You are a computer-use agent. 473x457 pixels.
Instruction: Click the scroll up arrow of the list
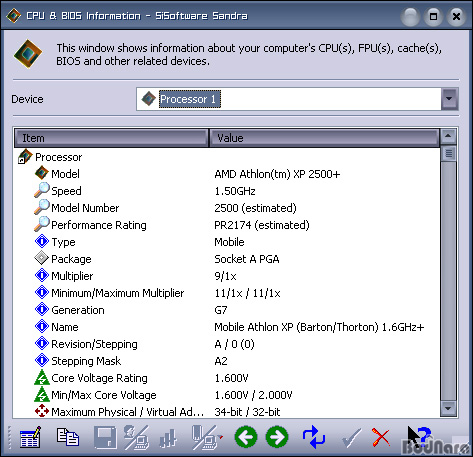(x=448, y=136)
